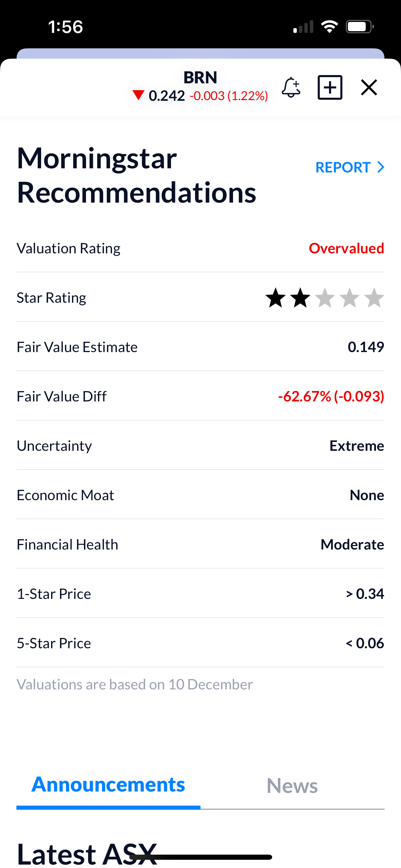Image resolution: width=401 pixels, height=868 pixels.
Task: Close the BRN stock detail sheet
Action: click(x=369, y=87)
